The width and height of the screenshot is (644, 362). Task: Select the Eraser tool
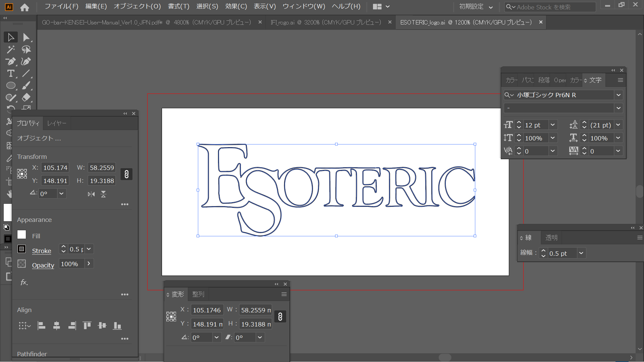point(26,98)
